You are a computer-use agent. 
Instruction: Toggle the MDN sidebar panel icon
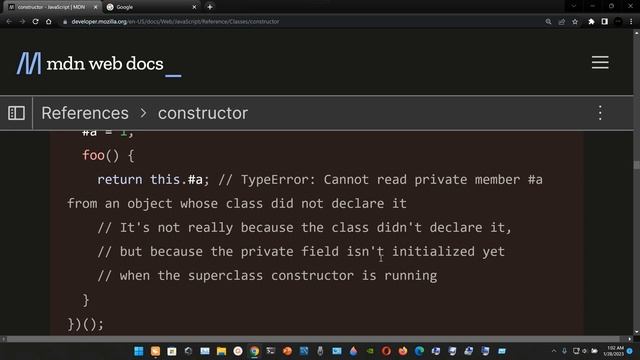tap(16, 113)
